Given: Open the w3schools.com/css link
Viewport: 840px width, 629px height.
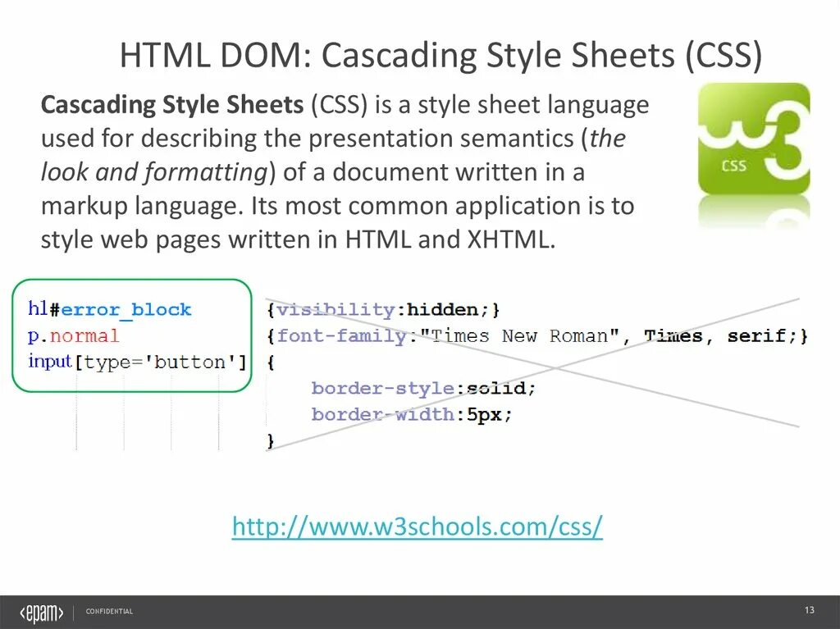Looking at the screenshot, I should pos(417,526).
